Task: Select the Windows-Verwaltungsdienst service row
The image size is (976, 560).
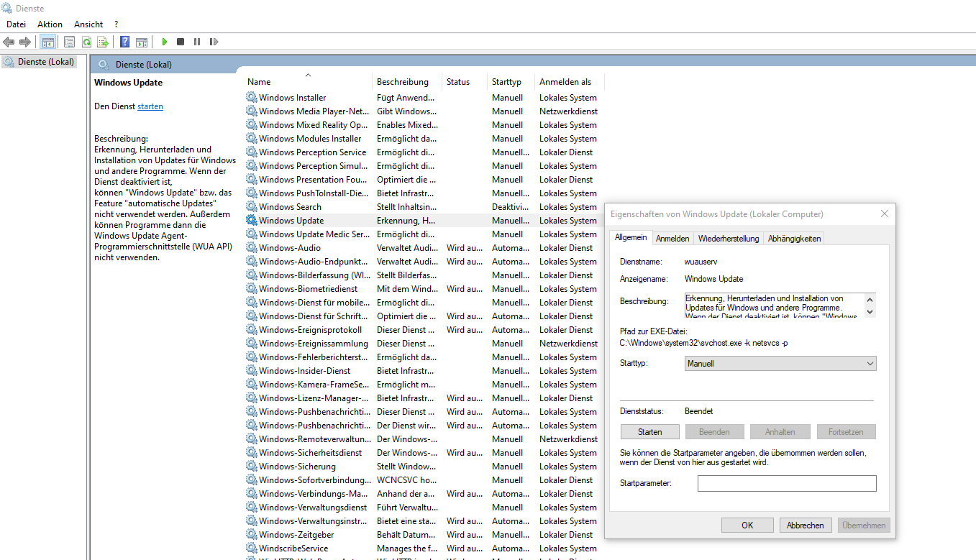Action: point(423,507)
